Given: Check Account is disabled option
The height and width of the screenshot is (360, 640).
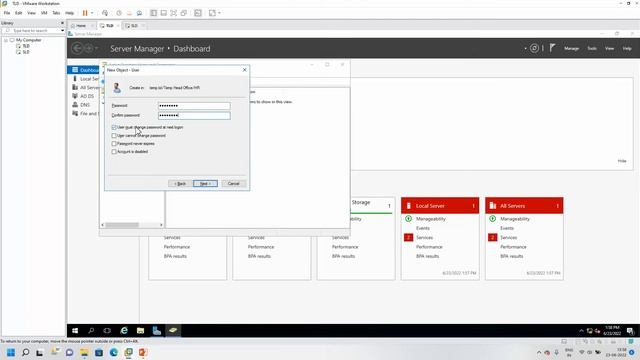Looking at the screenshot, I should pos(114,151).
